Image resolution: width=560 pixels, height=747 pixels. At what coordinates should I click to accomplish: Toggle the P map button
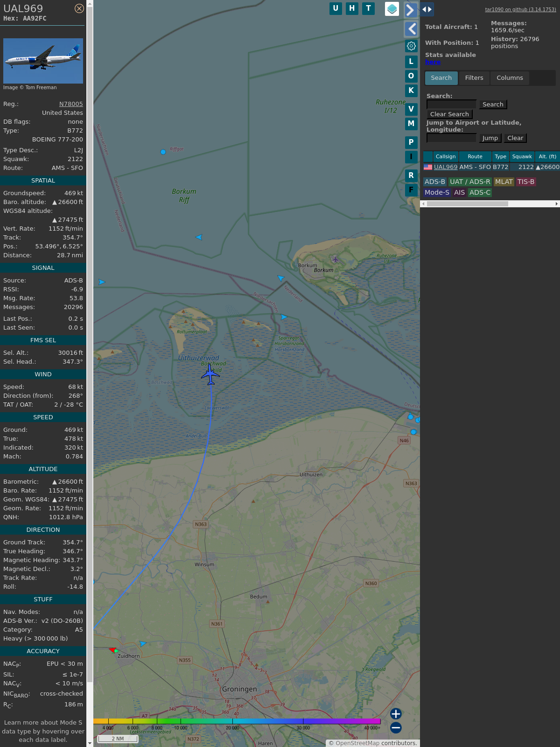click(x=411, y=142)
